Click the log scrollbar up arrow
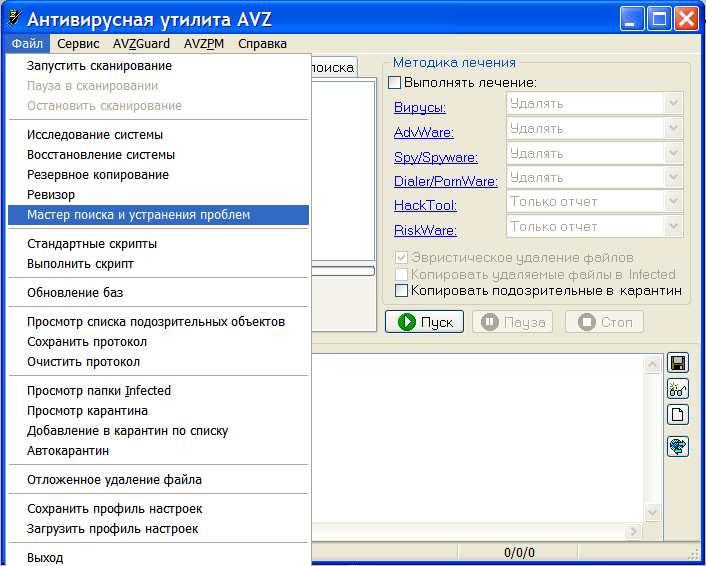Screen dimensions: 706x566 (652, 364)
